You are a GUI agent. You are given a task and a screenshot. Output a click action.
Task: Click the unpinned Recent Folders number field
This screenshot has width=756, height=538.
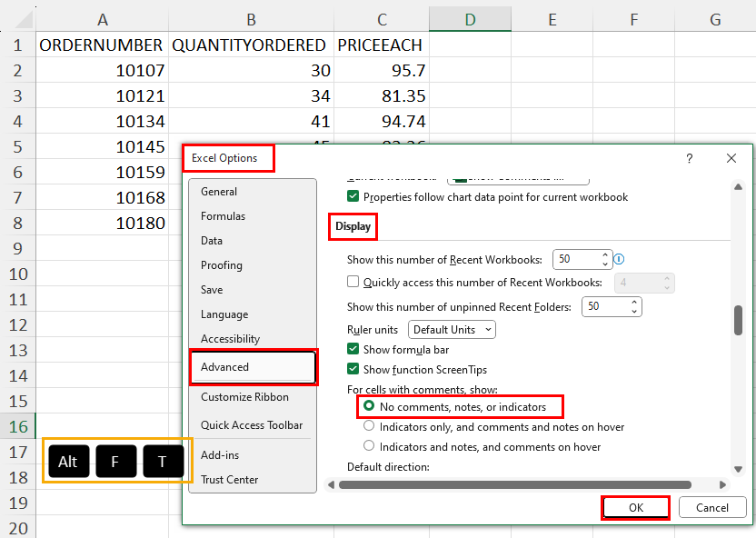pyautogui.click(x=605, y=306)
